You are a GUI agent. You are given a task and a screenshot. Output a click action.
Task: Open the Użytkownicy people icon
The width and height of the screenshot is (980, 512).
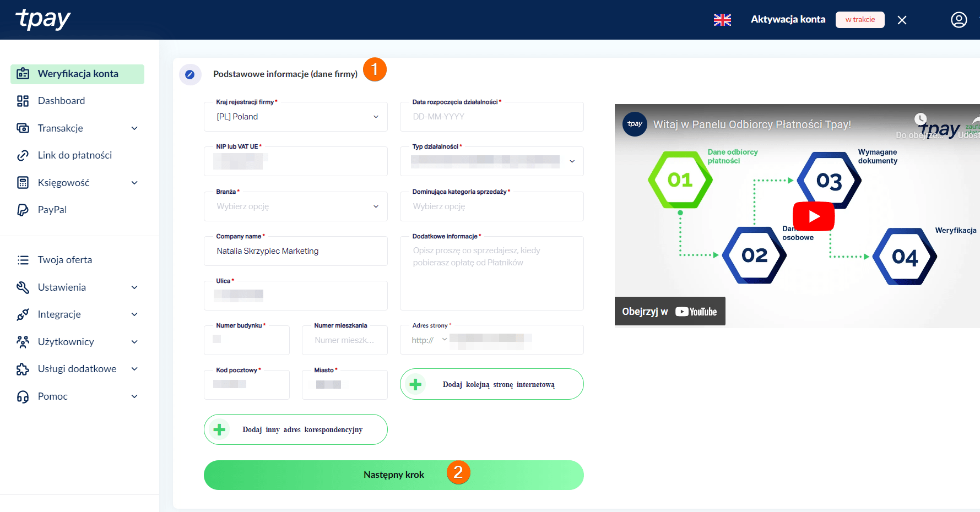coord(23,341)
